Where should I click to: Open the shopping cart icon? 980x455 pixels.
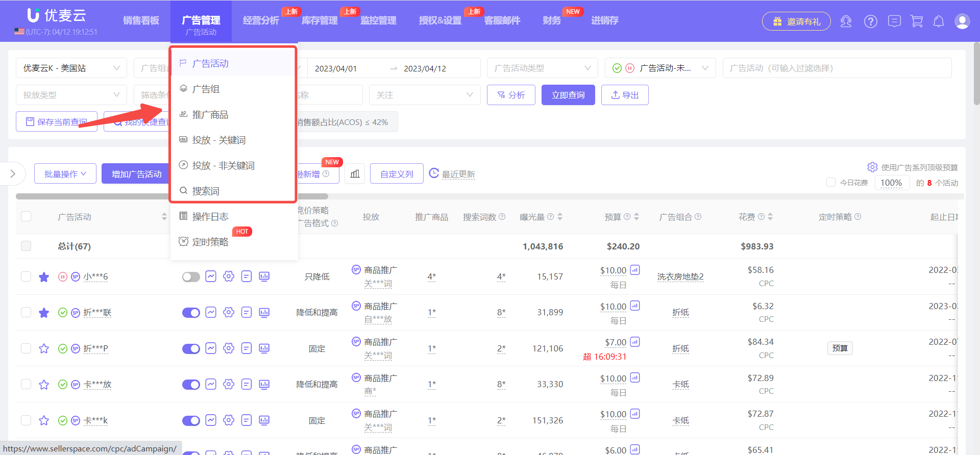pyautogui.click(x=917, y=21)
